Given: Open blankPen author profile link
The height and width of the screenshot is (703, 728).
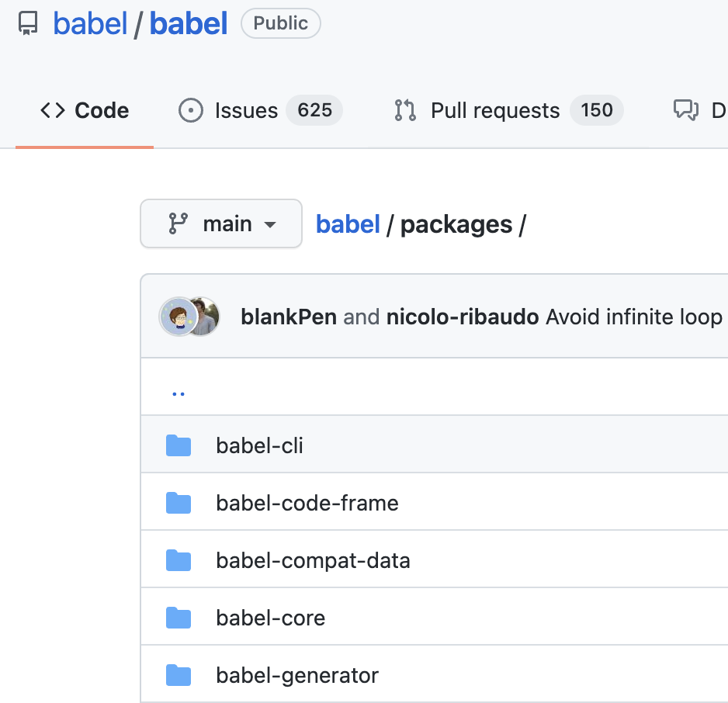Looking at the screenshot, I should pyautogui.click(x=289, y=317).
